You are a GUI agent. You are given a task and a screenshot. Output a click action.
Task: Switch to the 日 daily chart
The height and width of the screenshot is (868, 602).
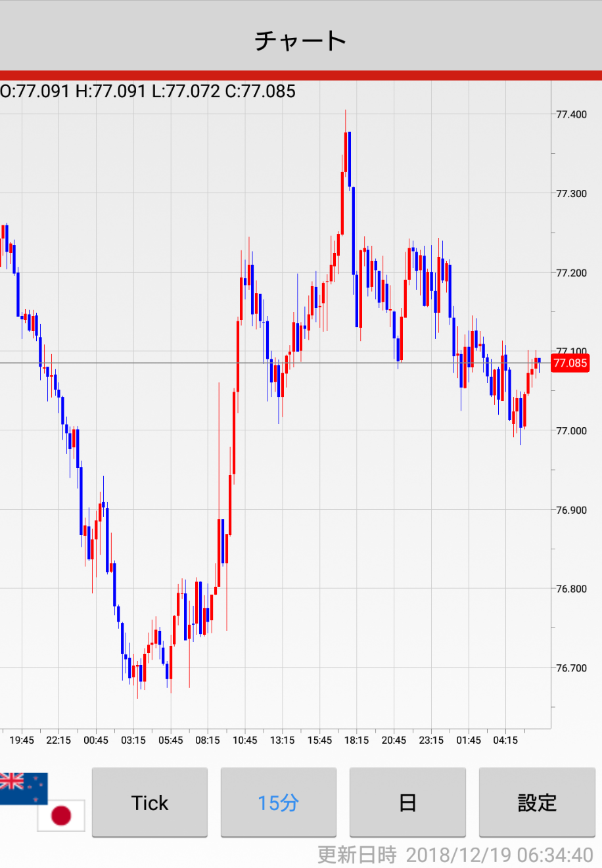tap(407, 802)
